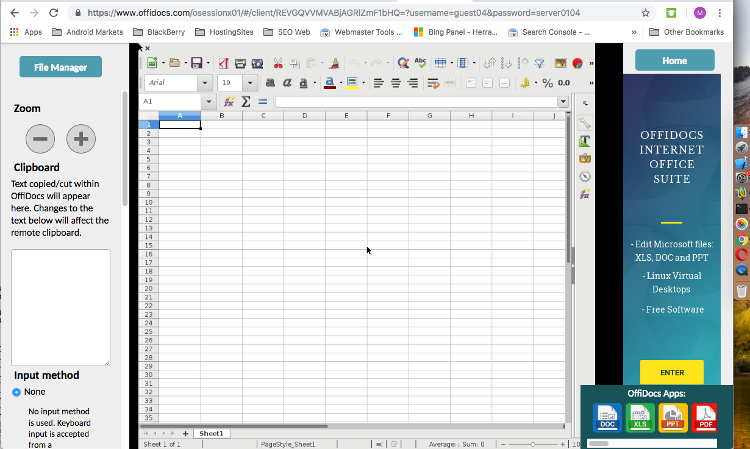The image size is (750, 449).
Task: Open the SEO Web bookmark
Action: 288,32
